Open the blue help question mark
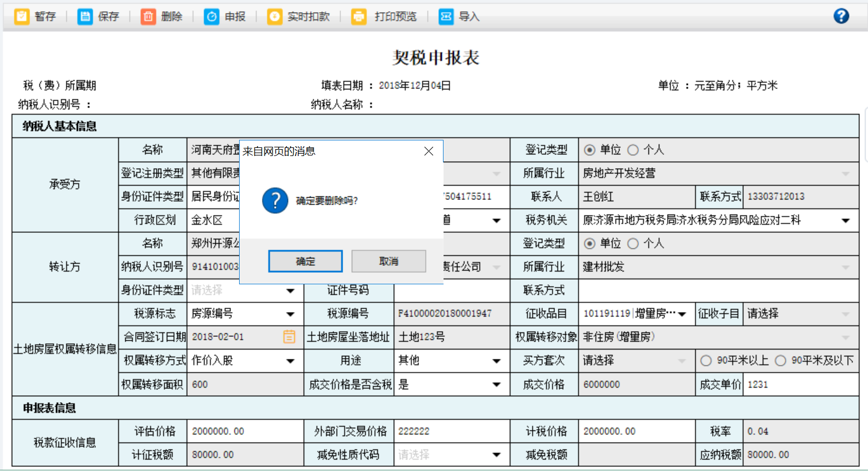Viewport: 868px width, 475px height. tap(841, 16)
